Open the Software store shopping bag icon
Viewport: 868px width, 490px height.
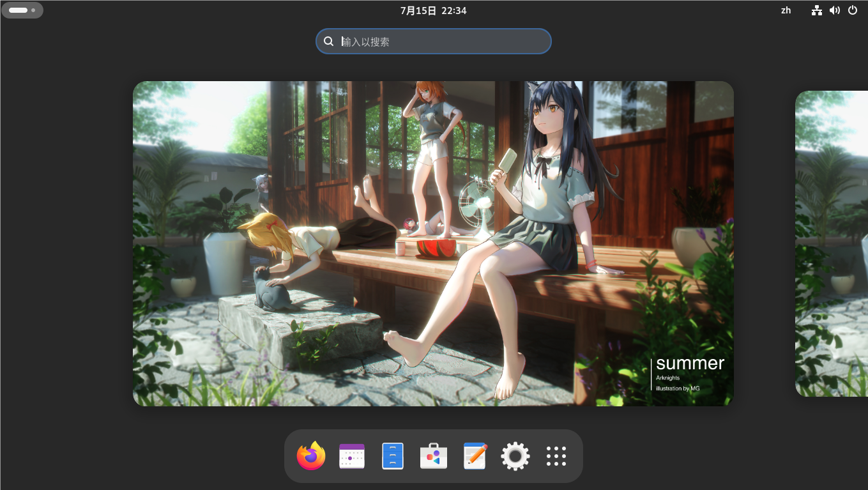click(x=434, y=456)
